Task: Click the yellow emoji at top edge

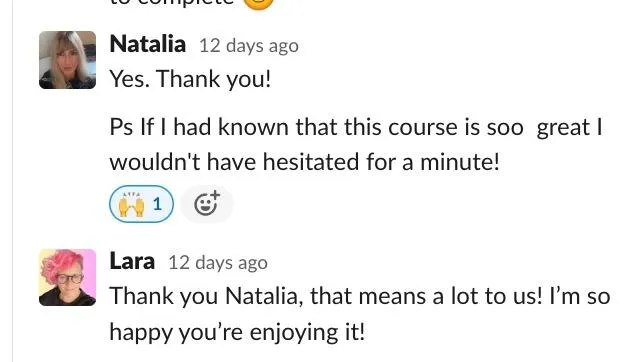Action: [x=258, y=3]
